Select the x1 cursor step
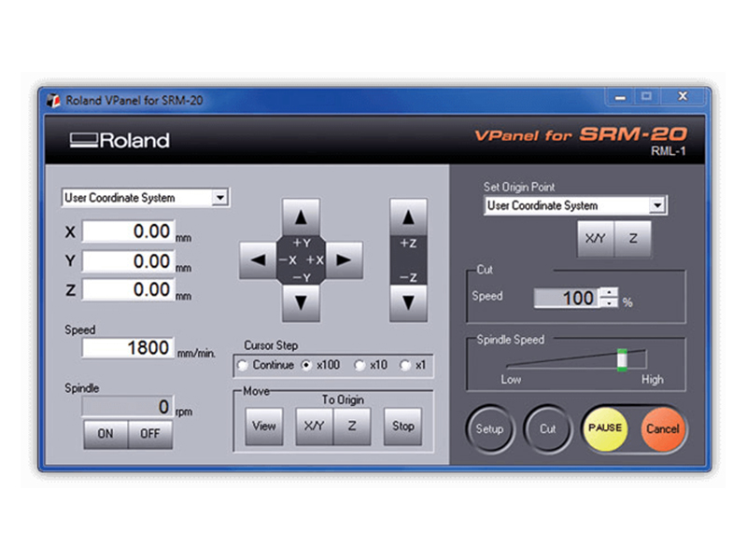 (404, 365)
